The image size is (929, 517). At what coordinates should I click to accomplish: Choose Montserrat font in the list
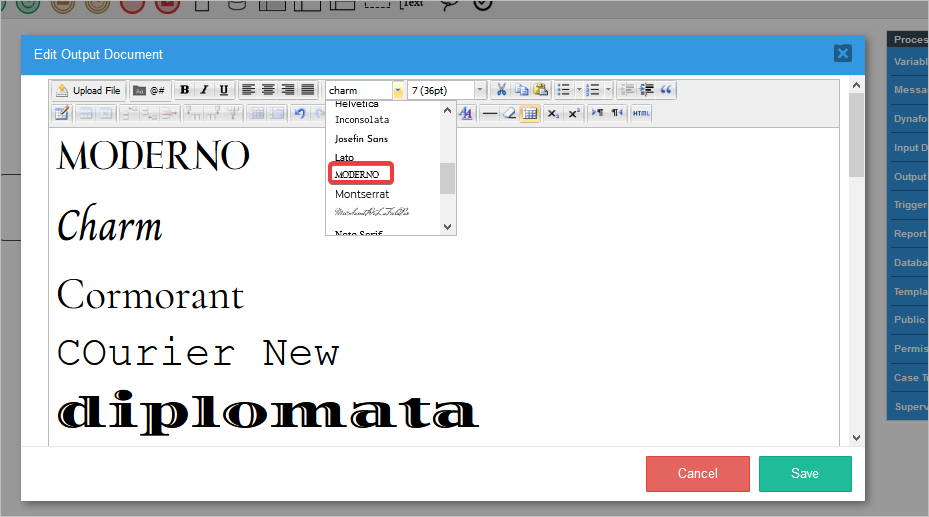click(362, 194)
